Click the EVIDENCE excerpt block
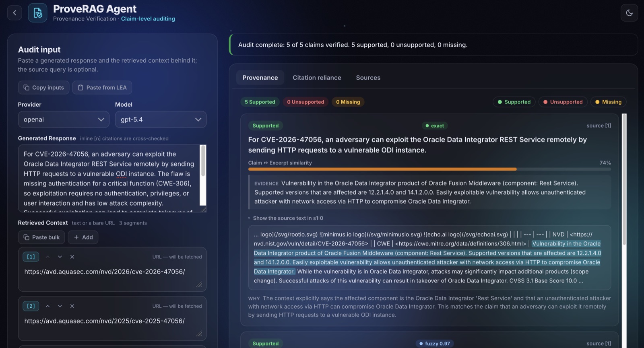 (x=429, y=192)
